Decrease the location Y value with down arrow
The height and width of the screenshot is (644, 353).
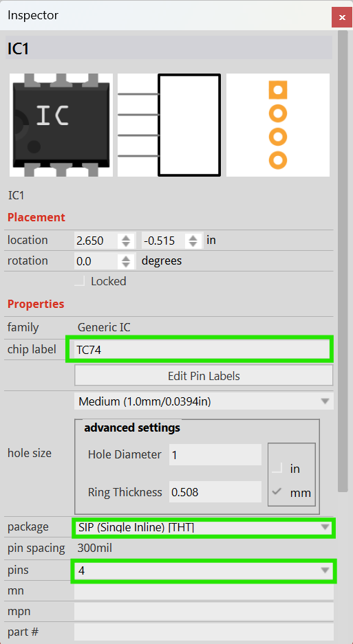(x=193, y=244)
